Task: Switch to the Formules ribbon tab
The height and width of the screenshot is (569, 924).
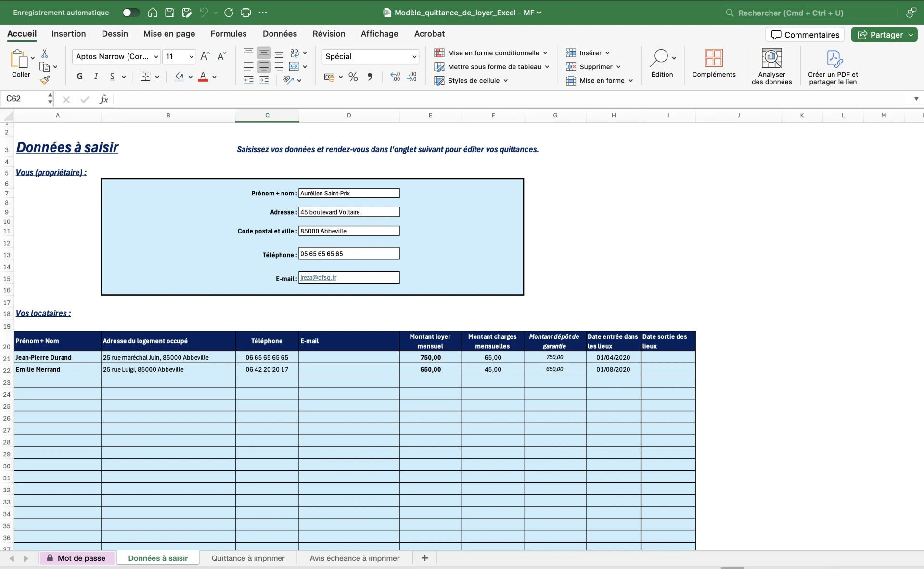Action: pos(229,34)
